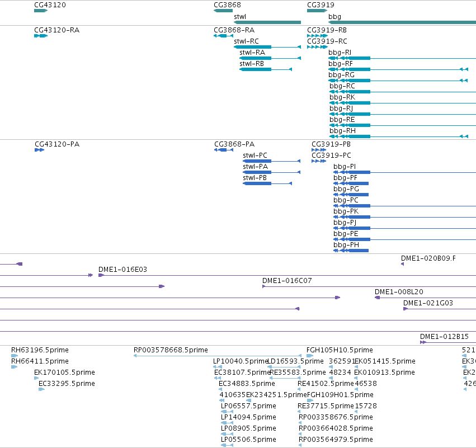Select the bbg-PH protein label

(346, 245)
